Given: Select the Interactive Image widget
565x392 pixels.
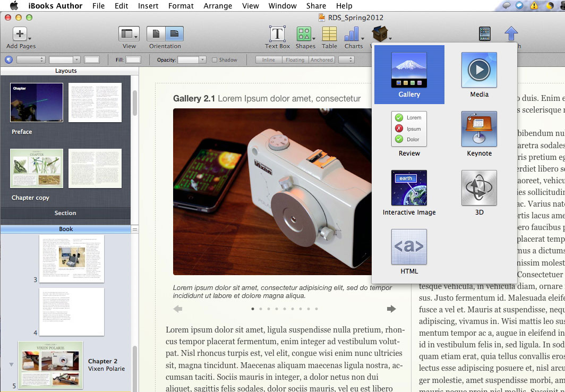Looking at the screenshot, I should (409, 193).
